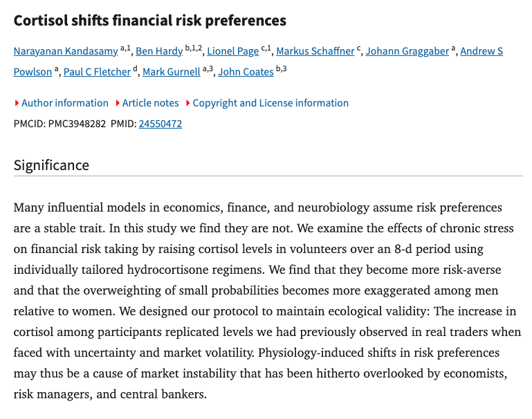The width and height of the screenshot is (532, 419).
Task: Open author Johann Graggaber link
Action: (407, 51)
